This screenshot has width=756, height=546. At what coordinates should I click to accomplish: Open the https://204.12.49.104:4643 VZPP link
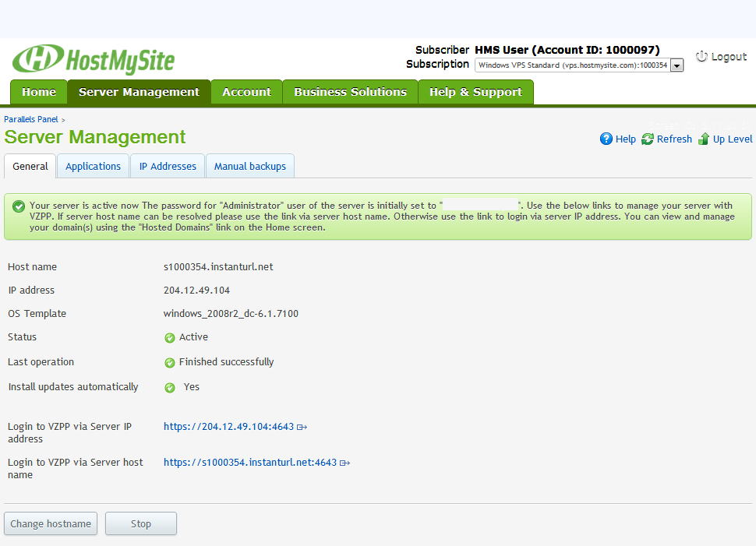pyautogui.click(x=228, y=427)
